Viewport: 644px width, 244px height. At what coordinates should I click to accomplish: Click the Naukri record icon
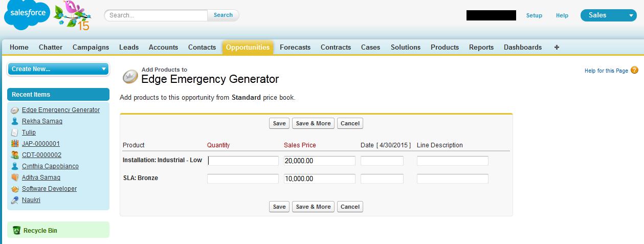[15, 200]
